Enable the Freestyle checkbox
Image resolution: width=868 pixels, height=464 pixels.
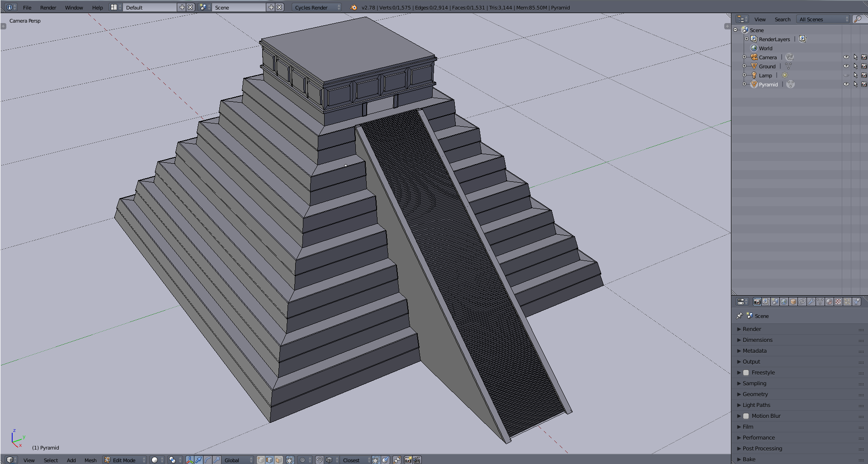click(746, 373)
